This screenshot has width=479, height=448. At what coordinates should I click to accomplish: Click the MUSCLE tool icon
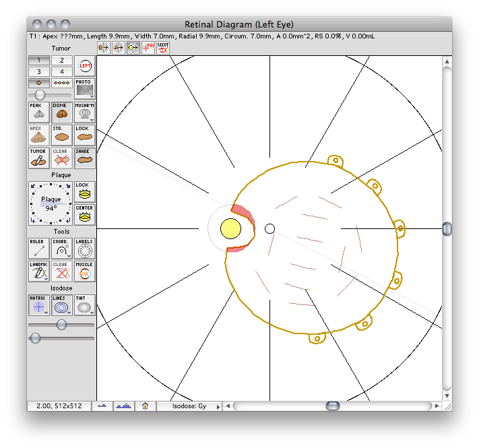(x=85, y=271)
